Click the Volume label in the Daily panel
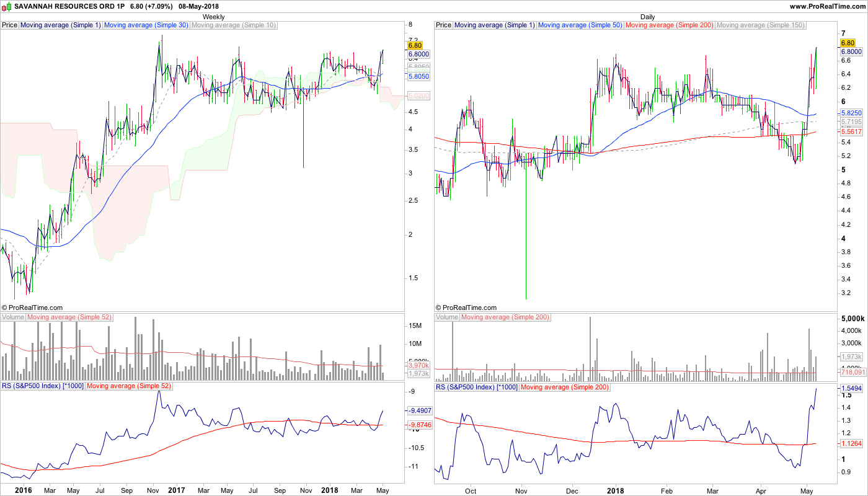This screenshot has width=868, height=496. (x=447, y=317)
